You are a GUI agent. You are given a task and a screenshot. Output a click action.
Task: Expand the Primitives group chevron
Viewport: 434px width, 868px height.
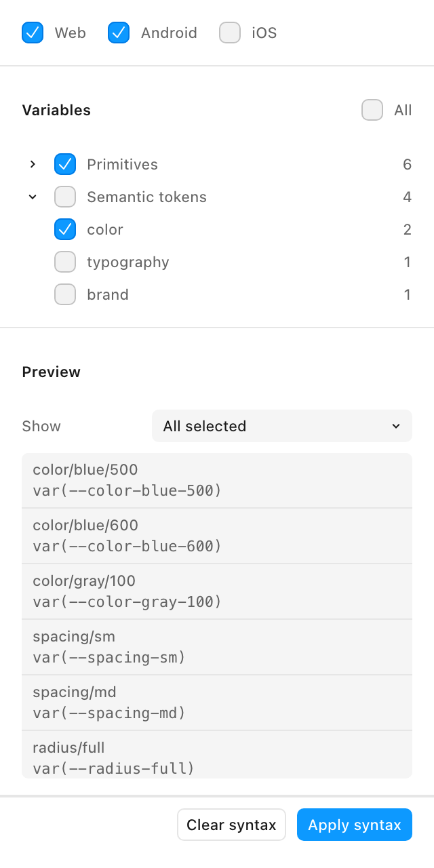pos(33,164)
